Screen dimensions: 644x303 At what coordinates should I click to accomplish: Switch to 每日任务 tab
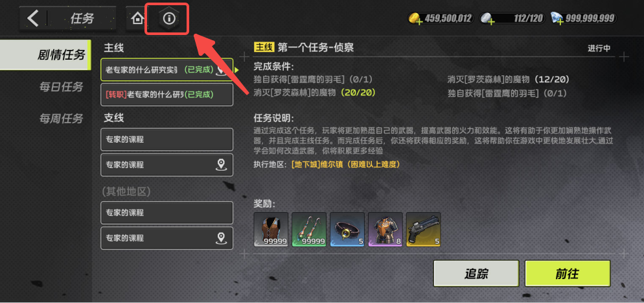(61, 87)
